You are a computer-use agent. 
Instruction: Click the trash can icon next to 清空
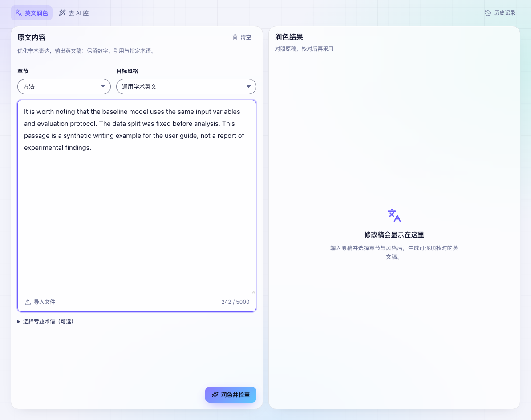click(235, 37)
